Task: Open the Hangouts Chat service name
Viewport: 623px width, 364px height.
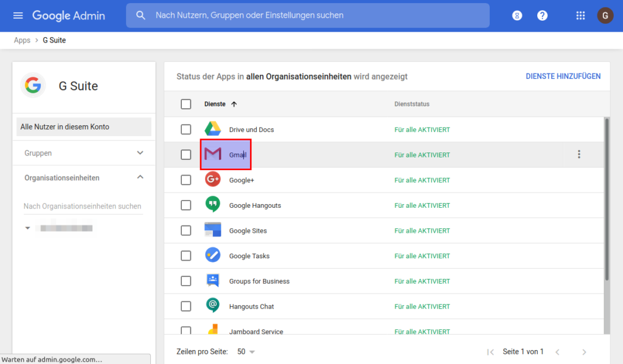Action: [x=251, y=306]
